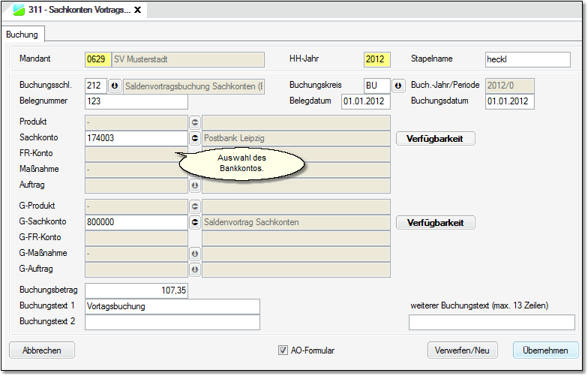This screenshot has height=376, width=588.
Task: Click the G-Auftrag lookup icon
Action: 194,269
